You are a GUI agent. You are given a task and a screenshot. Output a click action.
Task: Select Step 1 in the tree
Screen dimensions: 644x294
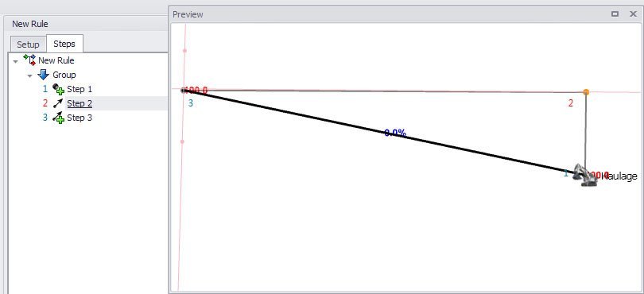(80, 89)
